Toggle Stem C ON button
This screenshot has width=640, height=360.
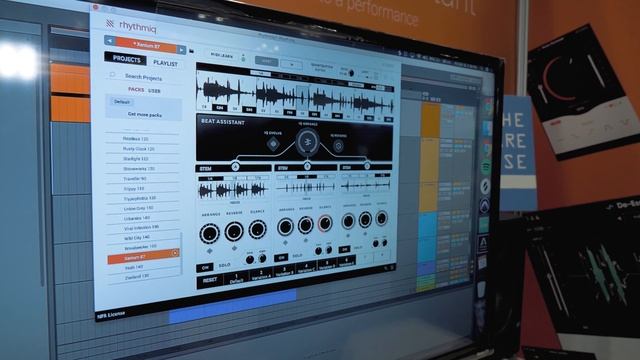[344, 249]
